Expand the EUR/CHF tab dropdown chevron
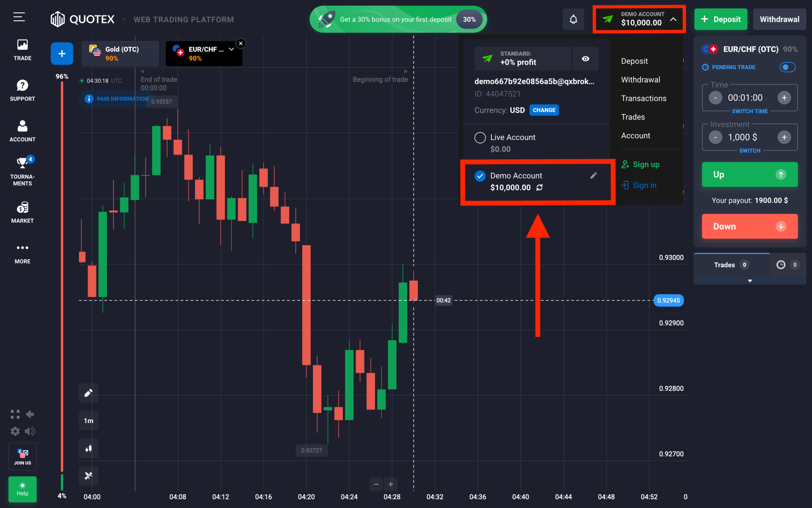Viewport: 812px width, 508px height. pos(231,49)
